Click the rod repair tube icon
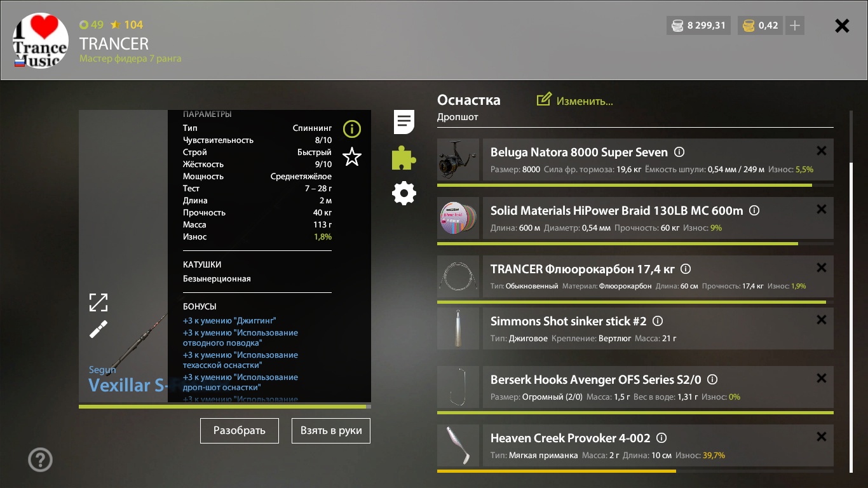The height and width of the screenshot is (488, 868). point(98,329)
